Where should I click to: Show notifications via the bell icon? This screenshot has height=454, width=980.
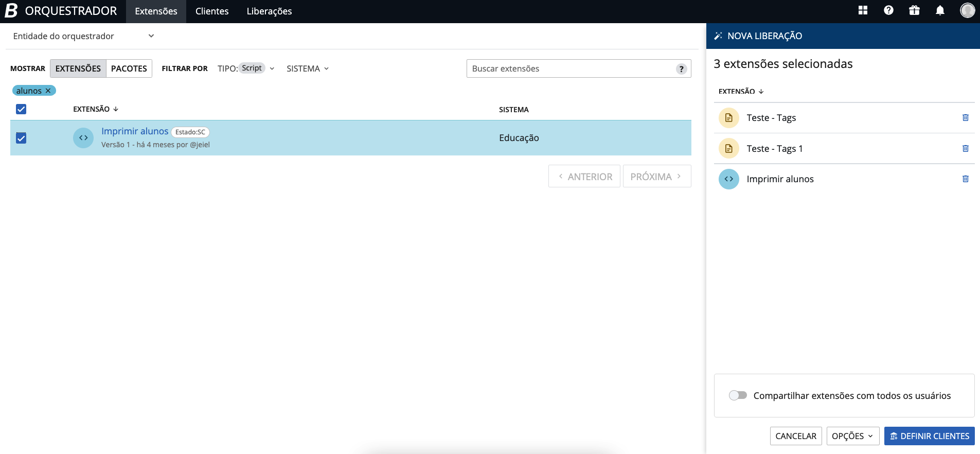(x=940, y=10)
